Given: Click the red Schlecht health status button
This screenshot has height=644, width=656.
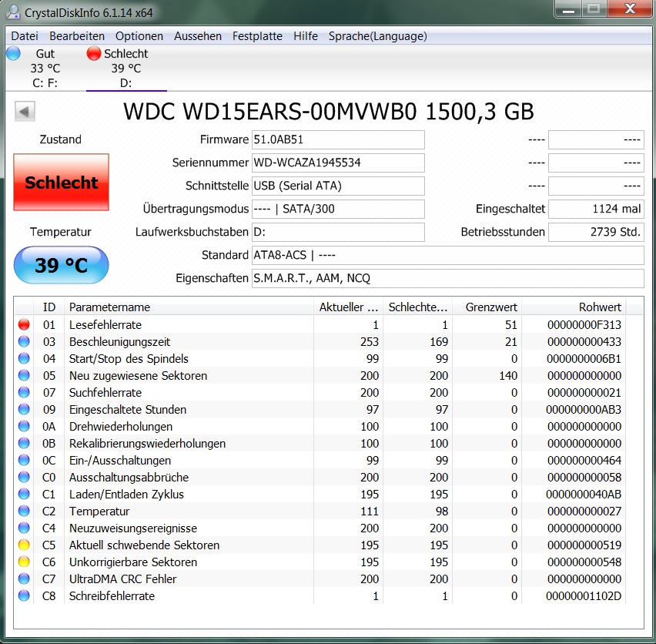Looking at the screenshot, I should click(x=61, y=182).
